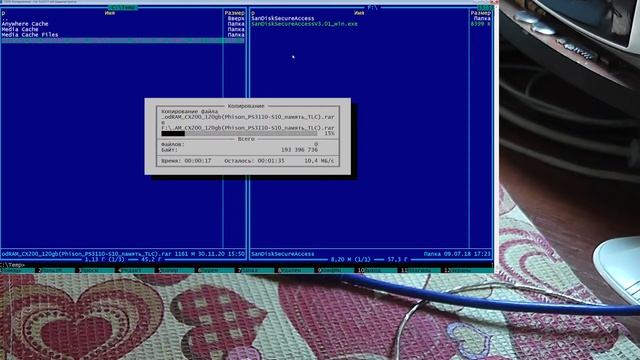640x360 pixels.
Task: Click the right panel date 09.07.18 17:23
Action: point(467,254)
